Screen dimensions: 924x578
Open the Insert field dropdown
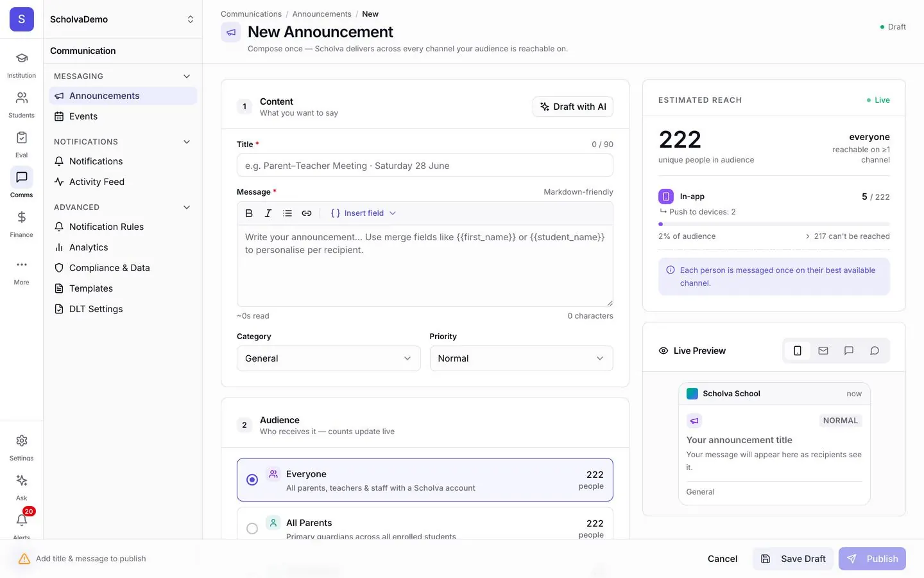click(x=363, y=213)
